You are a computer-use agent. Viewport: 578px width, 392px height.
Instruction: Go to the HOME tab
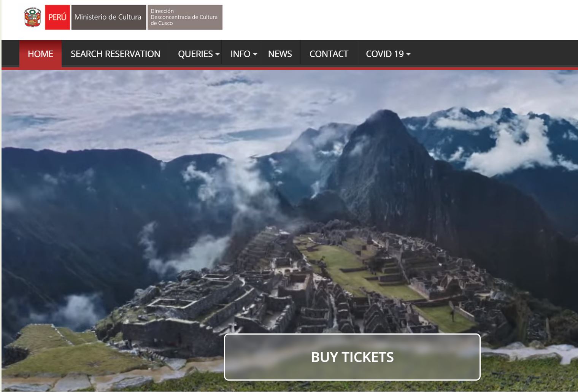[x=40, y=54]
